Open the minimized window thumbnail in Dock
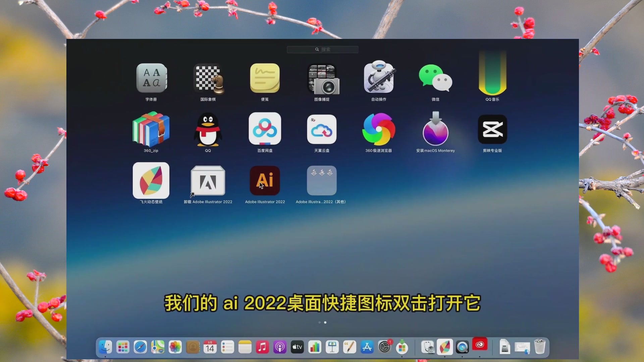This screenshot has width=644, height=362. point(522,348)
